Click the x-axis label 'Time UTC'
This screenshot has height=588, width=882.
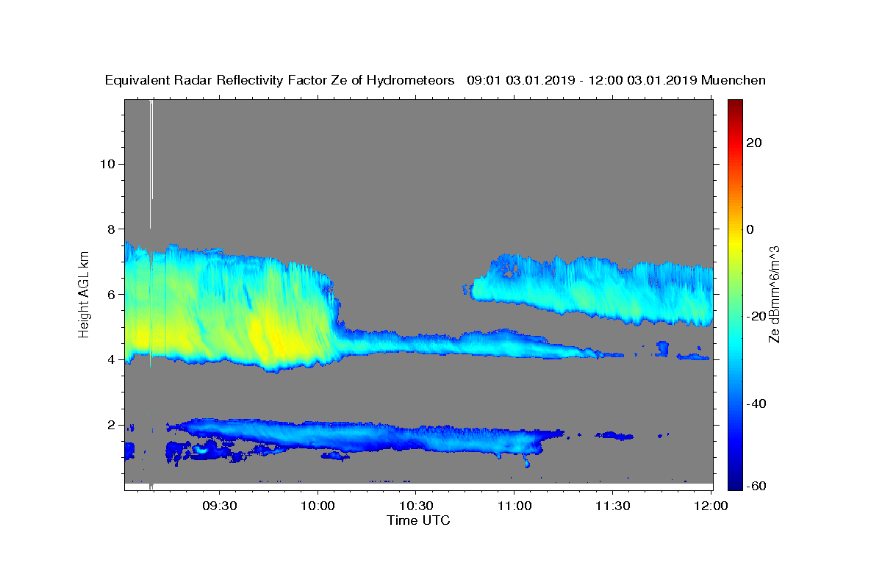418,520
